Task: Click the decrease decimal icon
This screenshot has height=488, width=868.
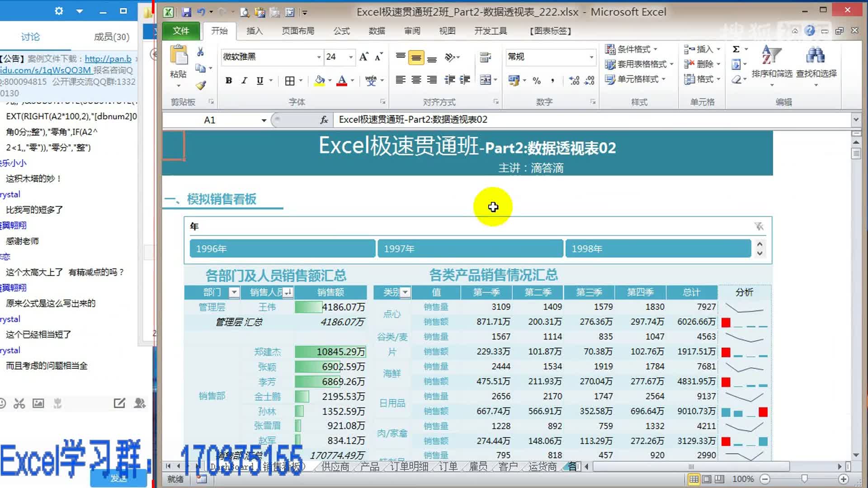Action: pyautogui.click(x=590, y=80)
